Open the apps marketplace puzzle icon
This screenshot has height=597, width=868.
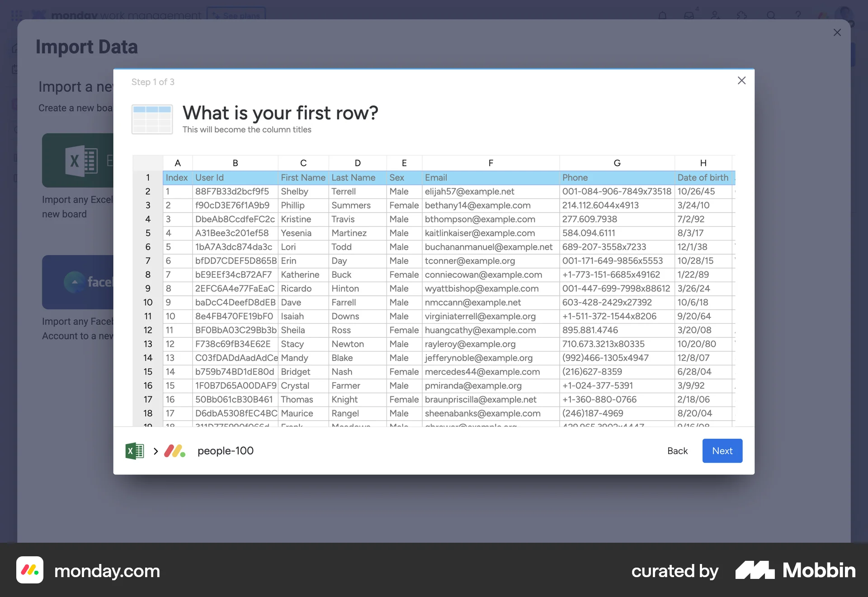coord(742,15)
